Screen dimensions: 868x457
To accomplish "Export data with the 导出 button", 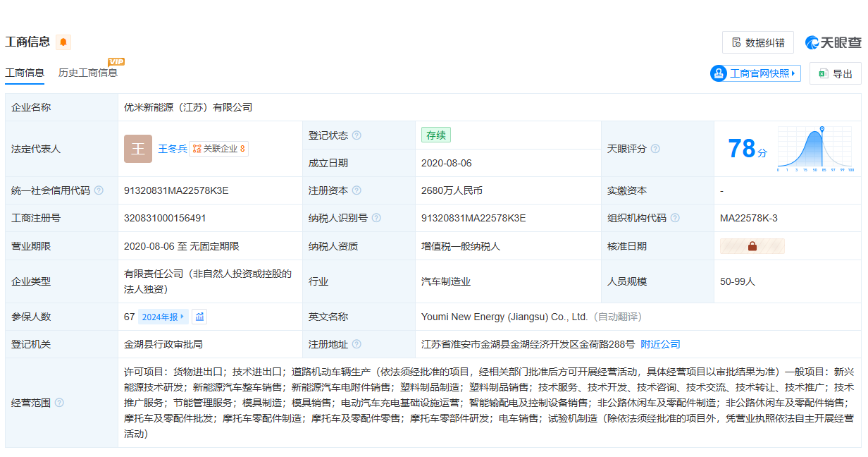I will [x=835, y=73].
